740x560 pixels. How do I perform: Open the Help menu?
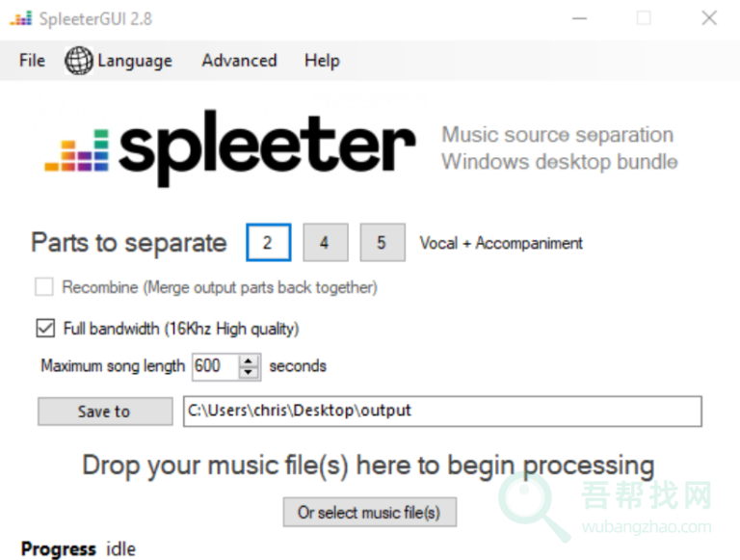tap(322, 61)
